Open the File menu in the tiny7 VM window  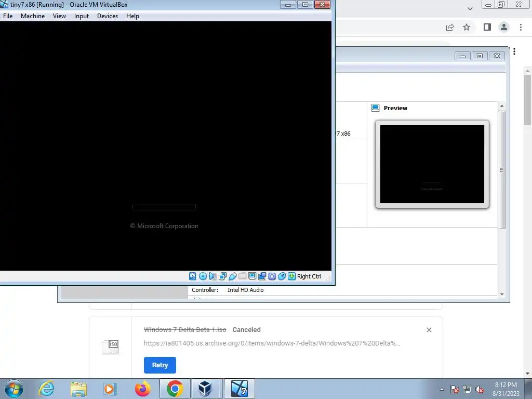tap(8, 16)
